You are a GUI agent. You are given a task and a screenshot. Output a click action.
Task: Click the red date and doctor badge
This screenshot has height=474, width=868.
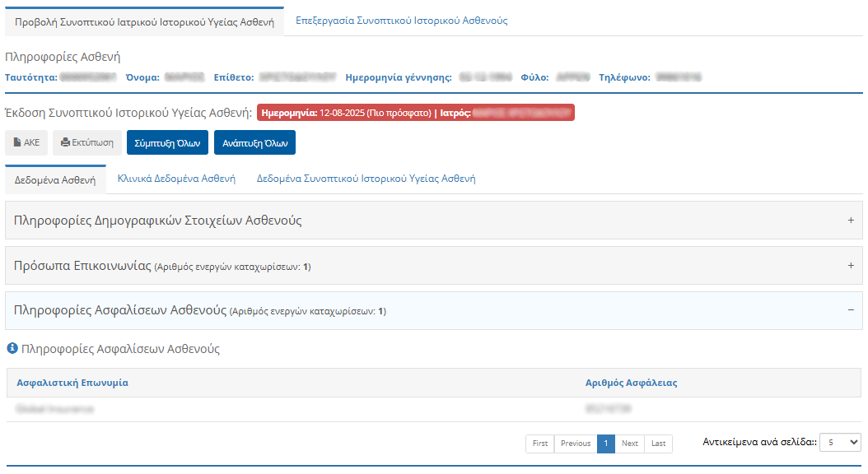[x=415, y=113]
